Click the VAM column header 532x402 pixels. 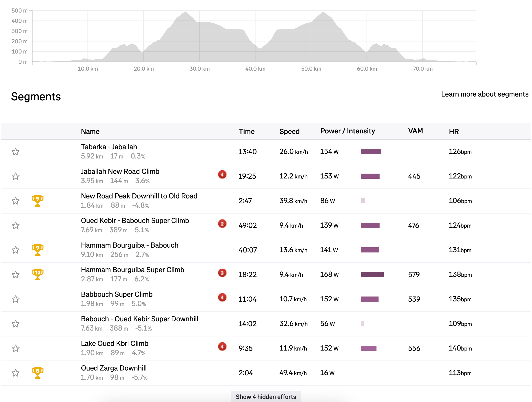tap(415, 131)
